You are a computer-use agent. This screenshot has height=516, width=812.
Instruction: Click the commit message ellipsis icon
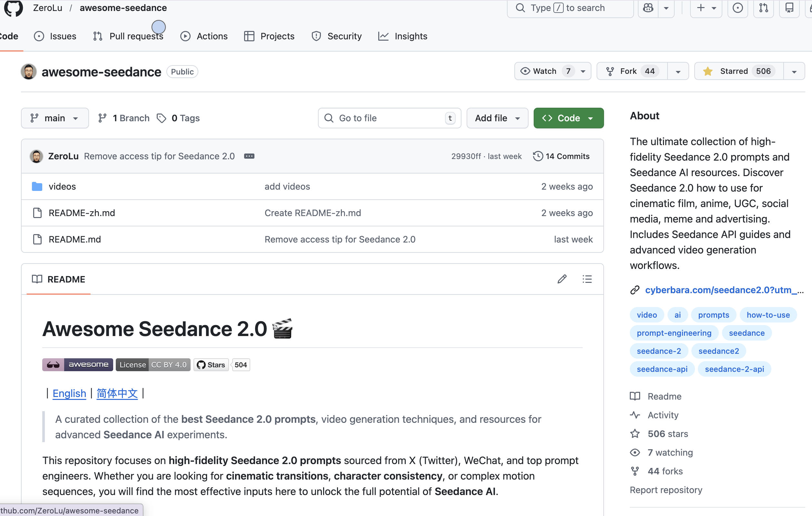249,156
